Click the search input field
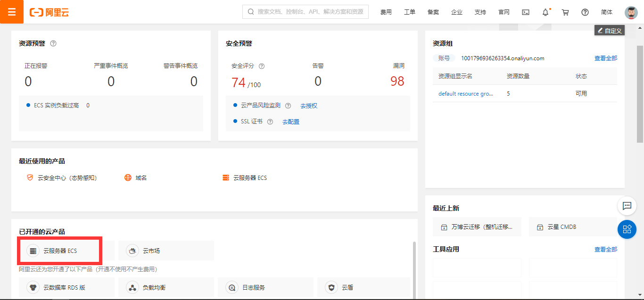 coord(305,12)
